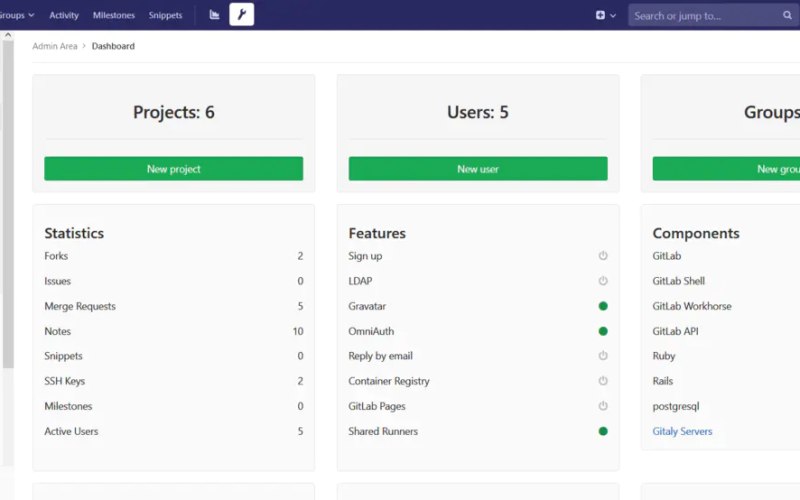The image size is (800, 500).
Task: Click the Components section heading
Action: tap(696, 233)
